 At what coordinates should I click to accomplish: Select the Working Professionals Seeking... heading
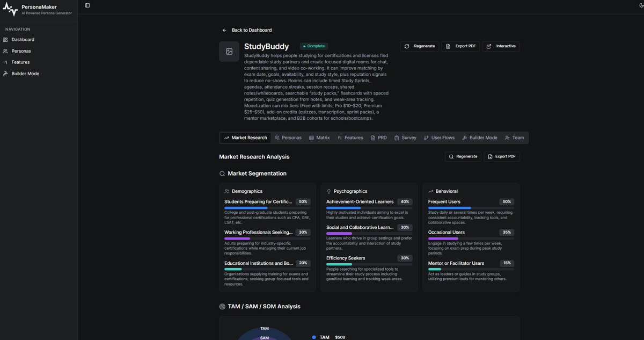258,233
